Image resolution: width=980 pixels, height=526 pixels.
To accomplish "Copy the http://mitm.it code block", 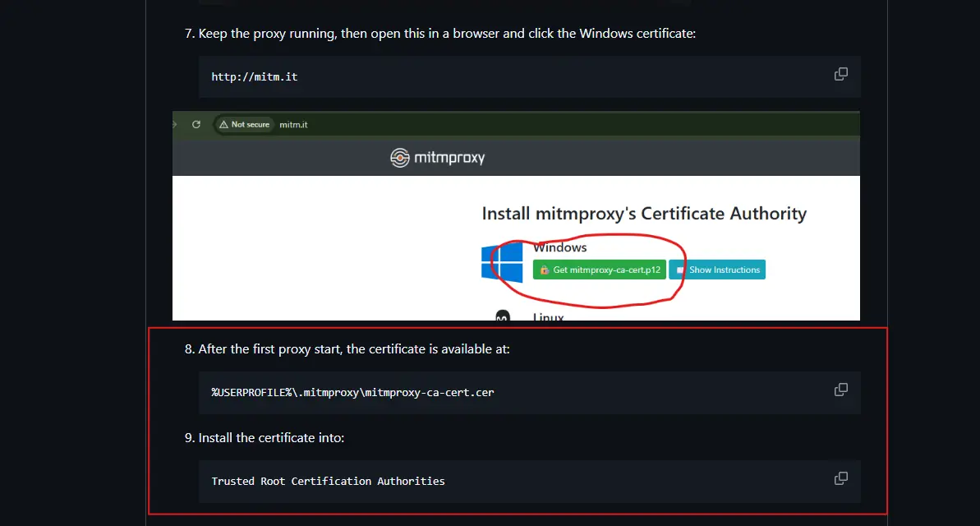I will [x=840, y=75].
